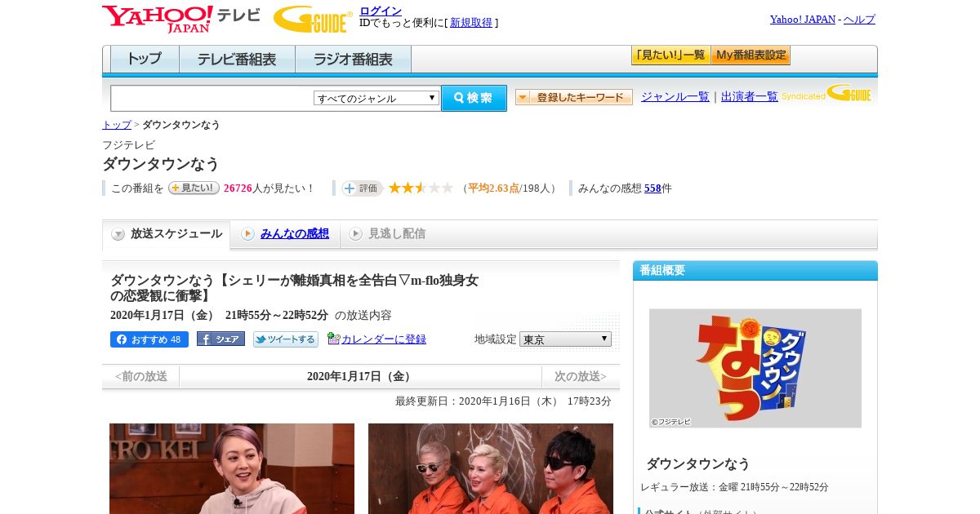The height and width of the screenshot is (514, 980).
Task: Click the star rating display
Action: pos(421,188)
